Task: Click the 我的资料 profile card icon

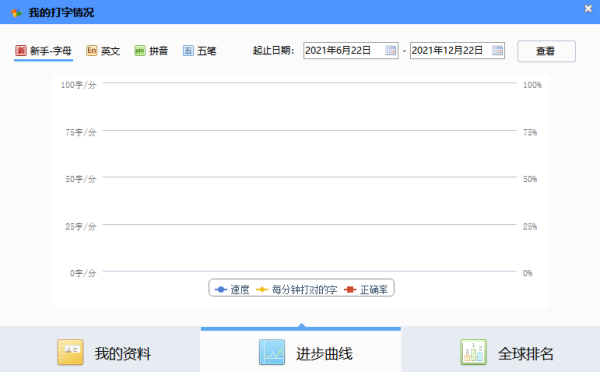Action: point(70,352)
